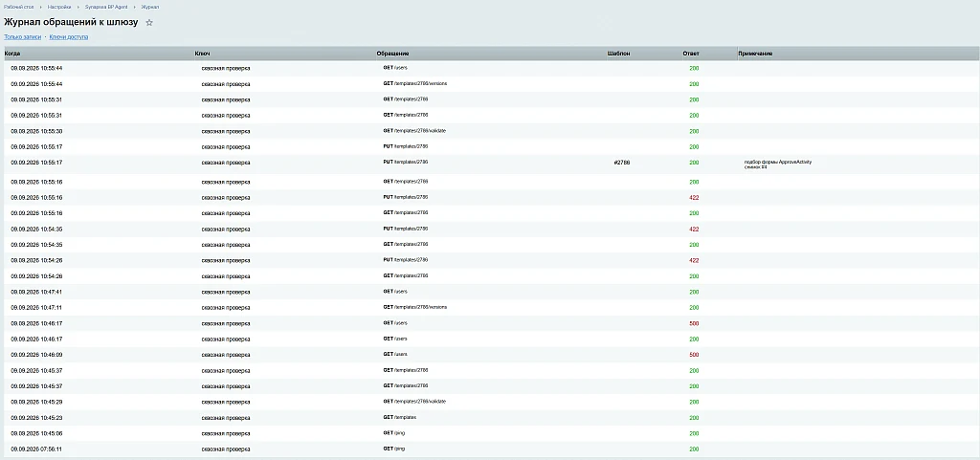Sort the table by the Когда column
The width and height of the screenshot is (980, 460).
12,54
